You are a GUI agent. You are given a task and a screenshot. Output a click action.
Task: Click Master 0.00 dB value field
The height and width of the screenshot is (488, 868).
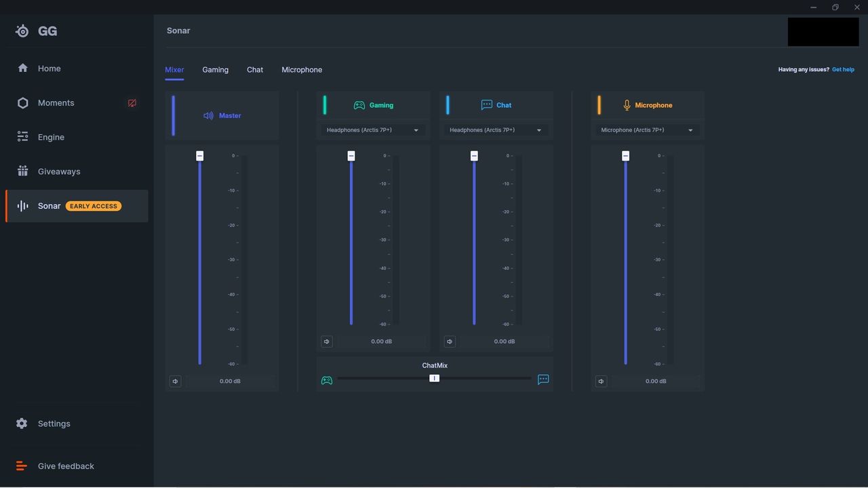click(230, 382)
